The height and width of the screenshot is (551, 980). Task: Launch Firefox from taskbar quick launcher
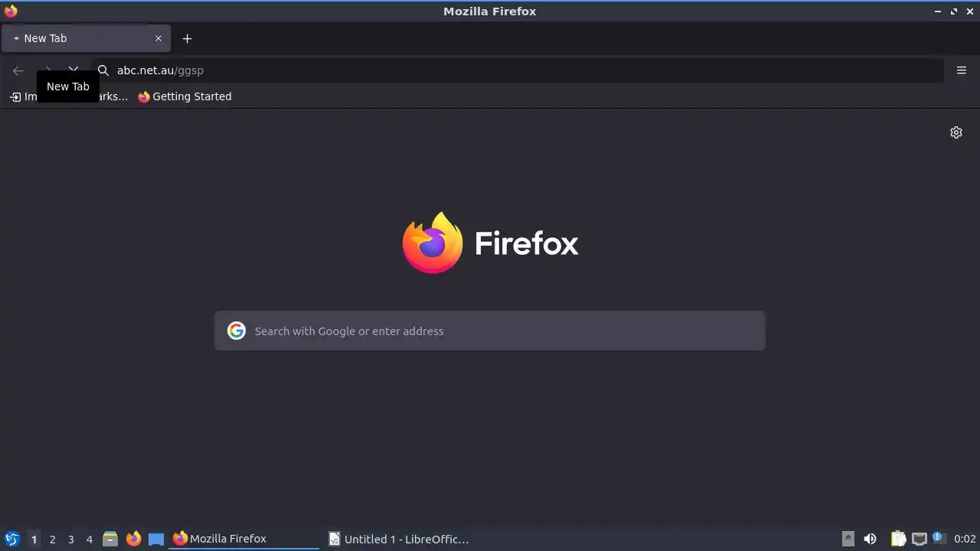(x=133, y=539)
